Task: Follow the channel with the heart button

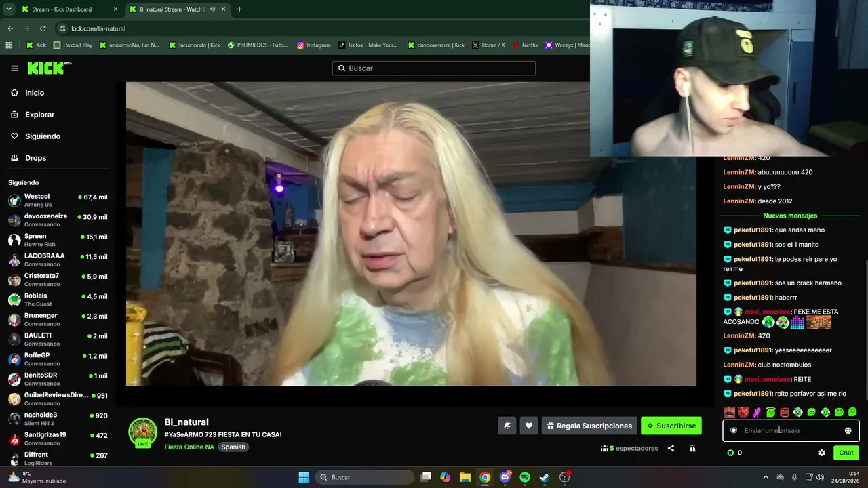Action: [529, 426]
